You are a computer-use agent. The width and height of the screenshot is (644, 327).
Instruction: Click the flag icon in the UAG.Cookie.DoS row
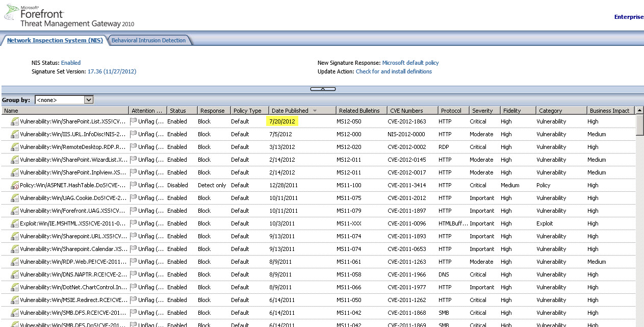click(x=134, y=198)
